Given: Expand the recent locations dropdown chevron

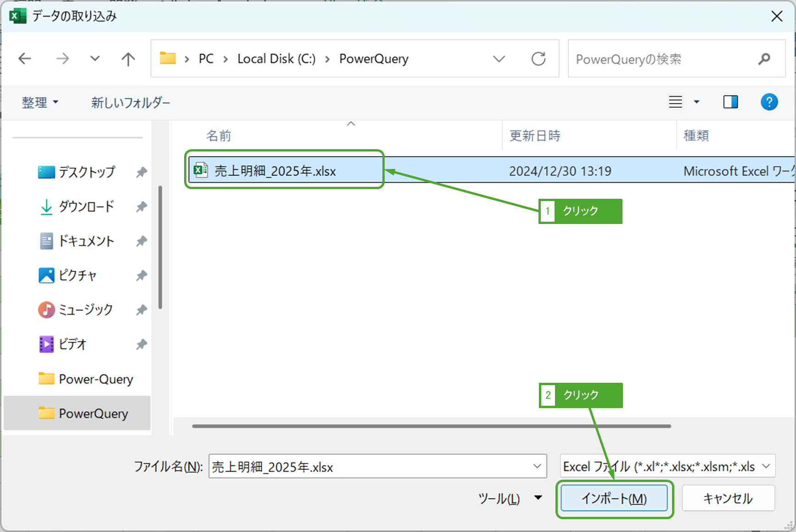Looking at the screenshot, I should pos(95,59).
